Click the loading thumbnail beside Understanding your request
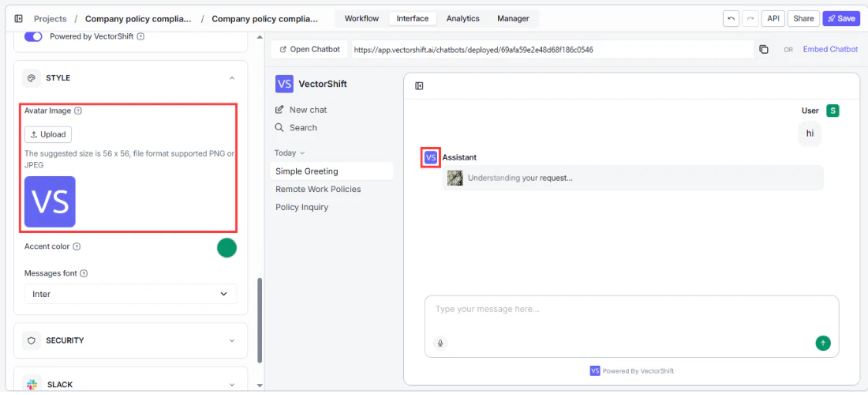 coord(455,178)
